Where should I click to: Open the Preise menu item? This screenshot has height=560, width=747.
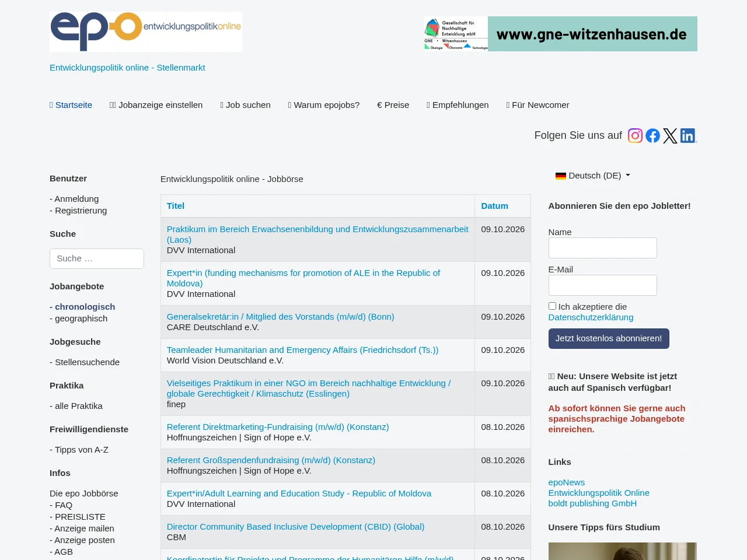[393, 105]
